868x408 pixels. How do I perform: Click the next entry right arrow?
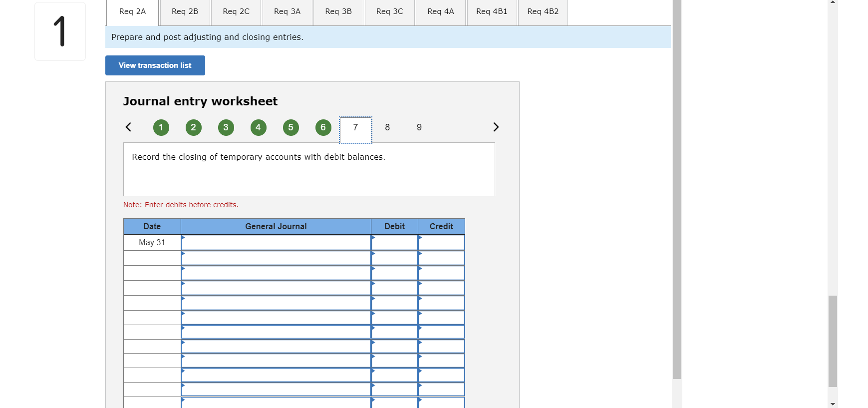tap(496, 127)
